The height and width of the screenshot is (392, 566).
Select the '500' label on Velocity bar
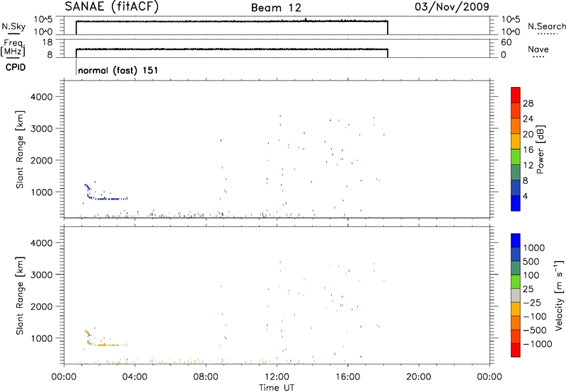coord(531,261)
